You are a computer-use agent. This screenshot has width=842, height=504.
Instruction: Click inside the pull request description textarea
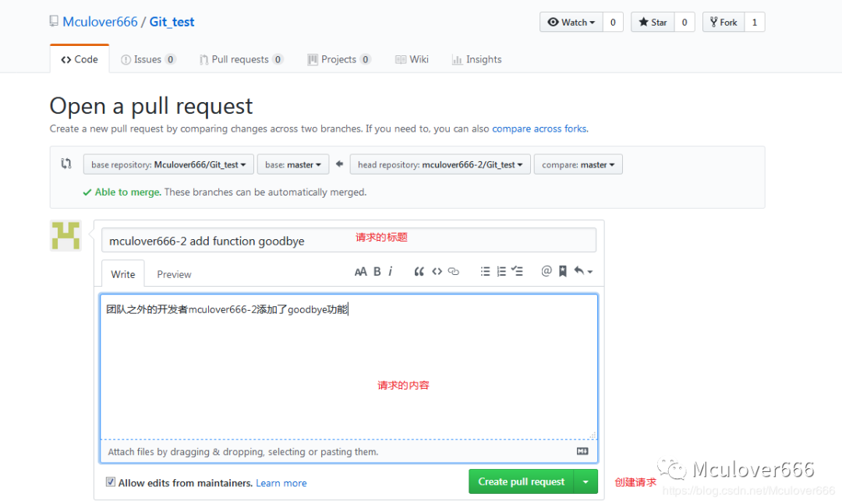348,367
